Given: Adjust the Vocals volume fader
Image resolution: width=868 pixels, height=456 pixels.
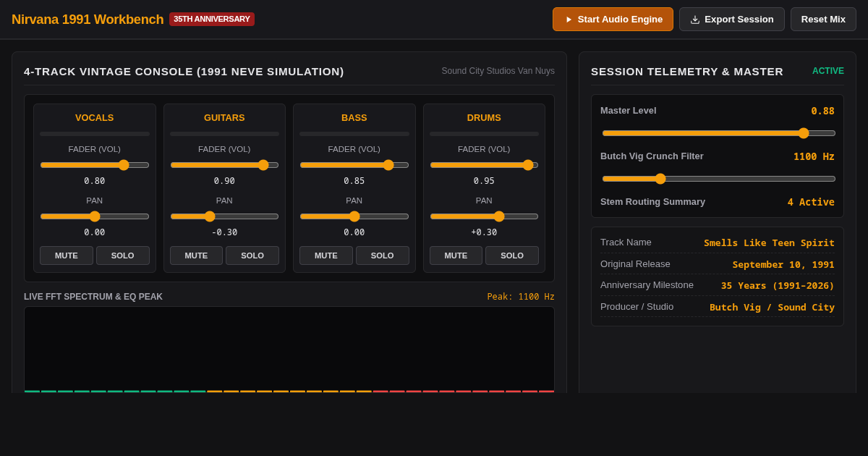Looking at the screenshot, I should 95,165.
